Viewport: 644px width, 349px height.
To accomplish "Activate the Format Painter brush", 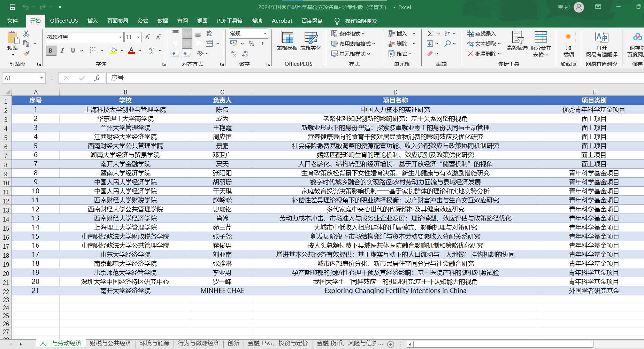I will coord(26,53).
